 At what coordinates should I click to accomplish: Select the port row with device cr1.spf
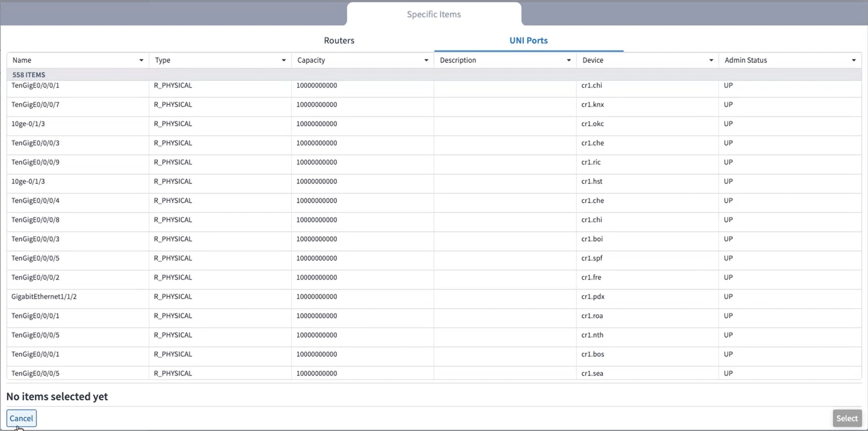[x=434, y=258]
